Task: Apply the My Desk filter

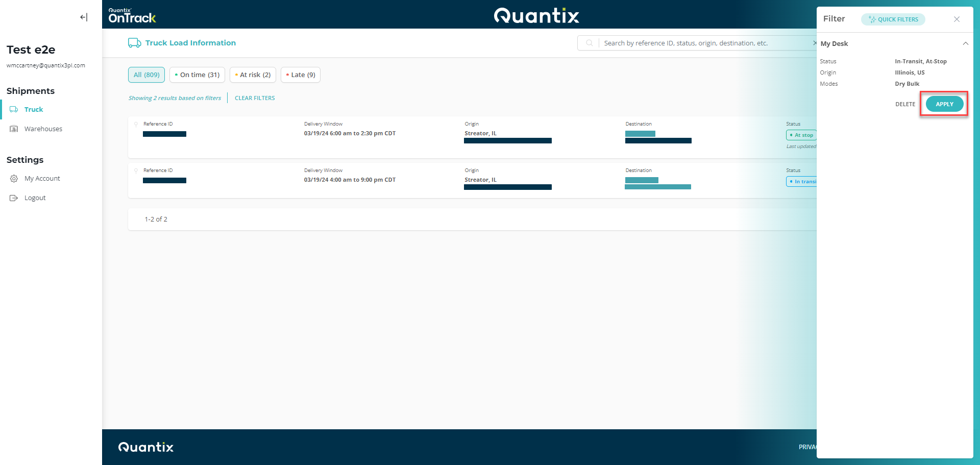Action: click(944, 104)
